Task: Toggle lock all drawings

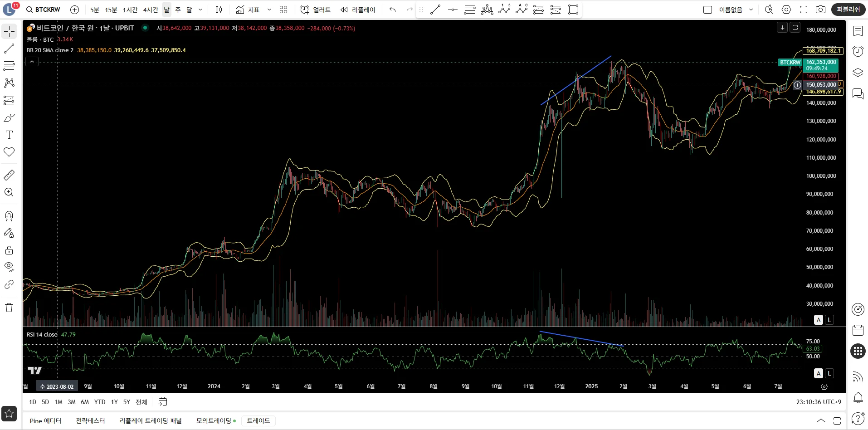Action: click(x=9, y=250)
